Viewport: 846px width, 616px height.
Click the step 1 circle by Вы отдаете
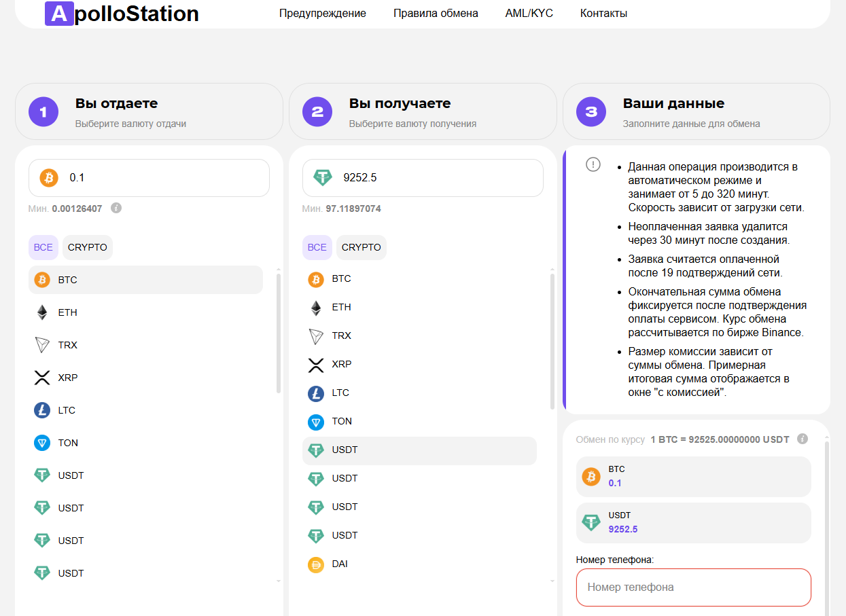click(x=43, y=112)
